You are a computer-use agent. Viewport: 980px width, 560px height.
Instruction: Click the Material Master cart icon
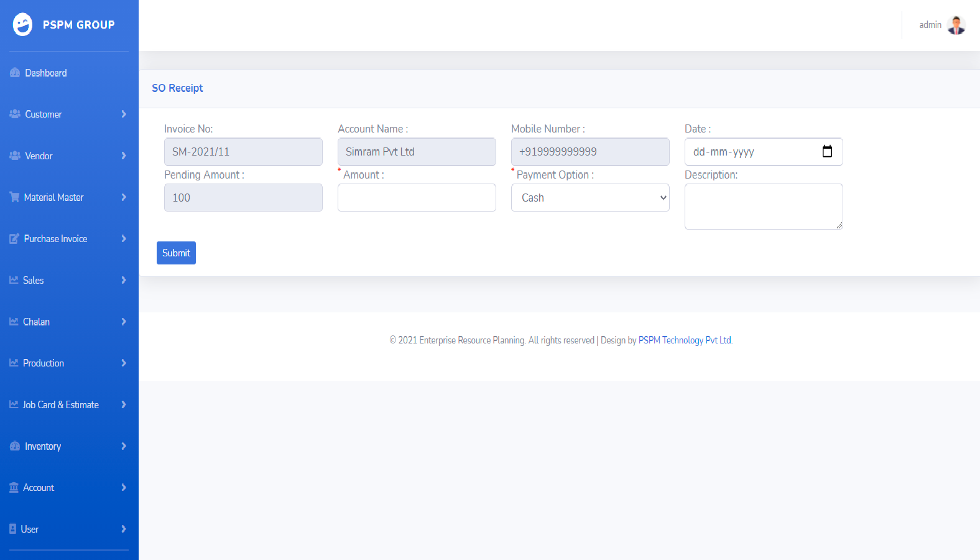pos(14,197)
